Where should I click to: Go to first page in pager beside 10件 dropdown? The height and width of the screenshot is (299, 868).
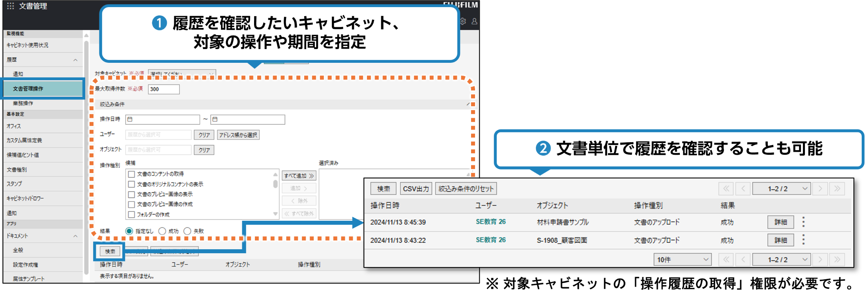point(726,260)
